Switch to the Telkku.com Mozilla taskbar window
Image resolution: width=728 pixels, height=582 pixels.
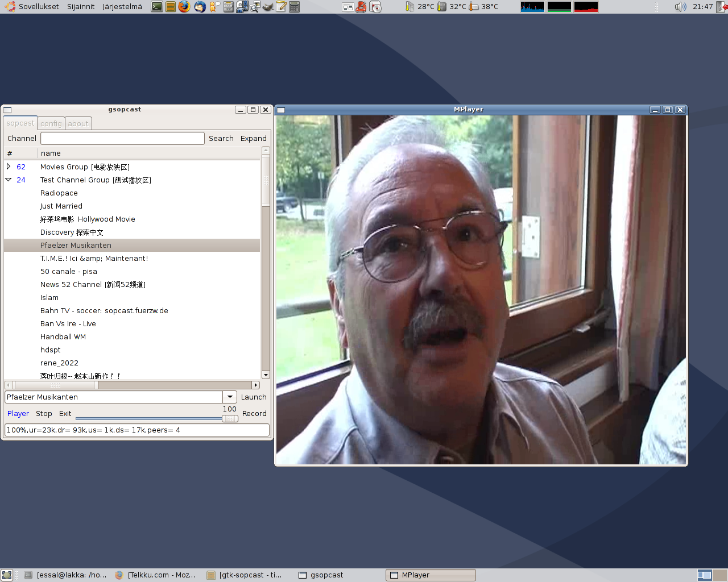tap(155, 575)
